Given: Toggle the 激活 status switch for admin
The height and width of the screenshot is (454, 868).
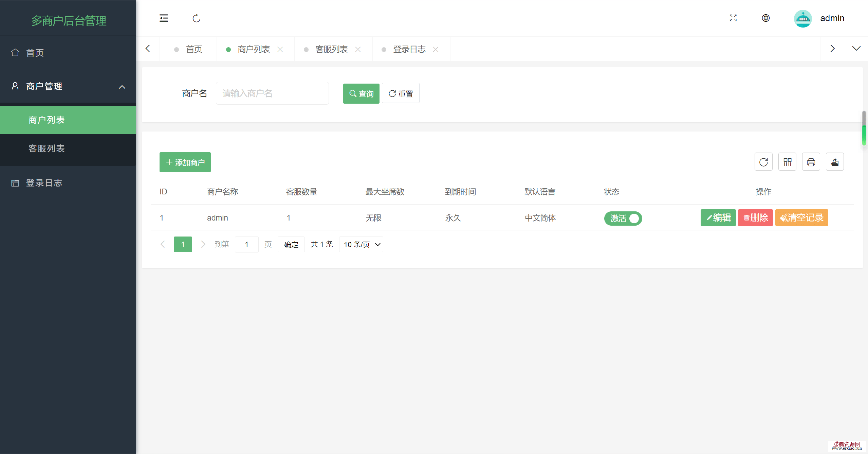Looking at the screenshot, I should tap(623, 218).
